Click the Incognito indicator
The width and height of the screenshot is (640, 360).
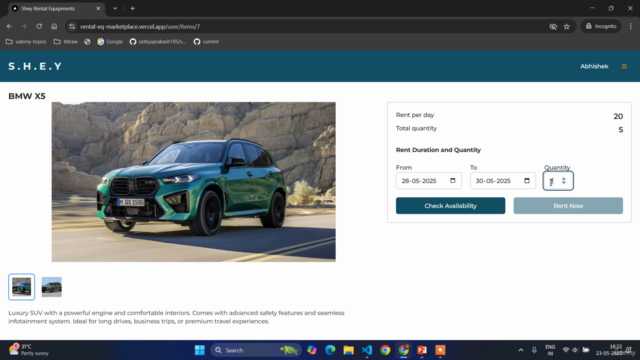[x=601, y=26]
